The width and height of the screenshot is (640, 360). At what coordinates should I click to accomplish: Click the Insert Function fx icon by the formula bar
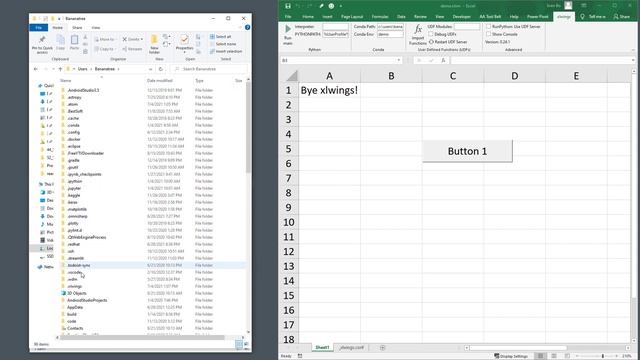point(443,60)
